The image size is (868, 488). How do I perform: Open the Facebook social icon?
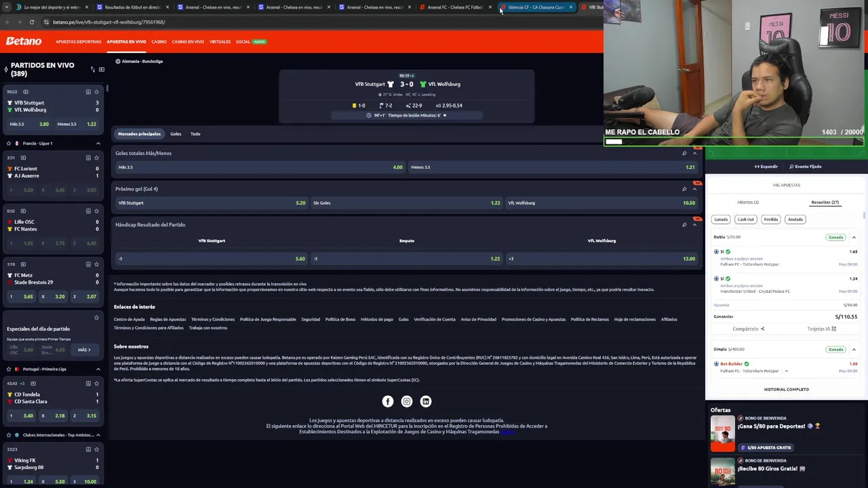click(388, 401)
